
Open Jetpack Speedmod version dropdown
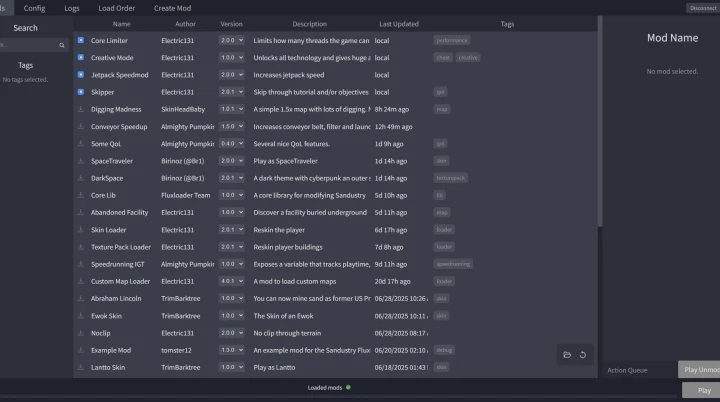coord(231,74)
